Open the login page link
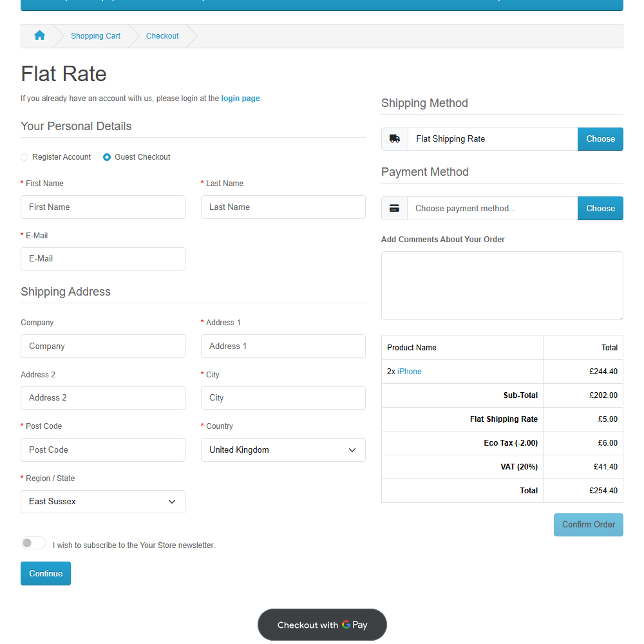Screen dimensions: 644x644 pos(240,99)
